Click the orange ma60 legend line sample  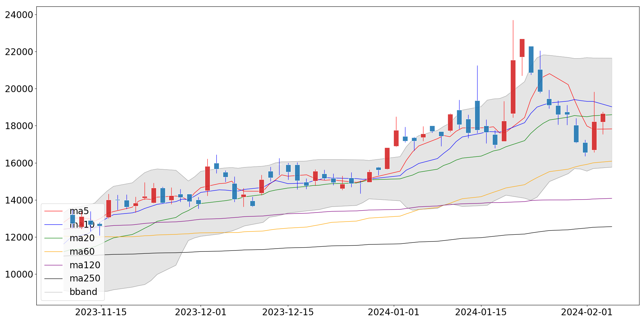coord(53,252)
